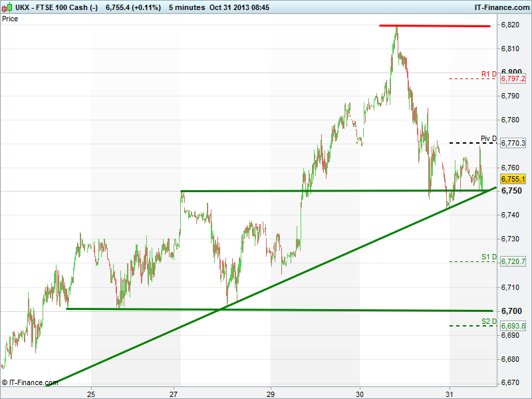Click the 6,710 price axis label
The width and height of the screenshot is (532, 399).
point(510,287)
